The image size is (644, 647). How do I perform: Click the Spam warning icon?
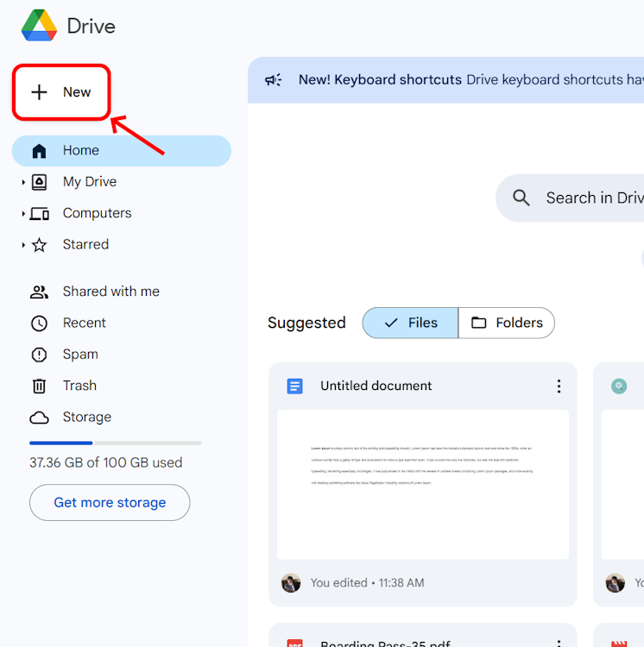39,355
